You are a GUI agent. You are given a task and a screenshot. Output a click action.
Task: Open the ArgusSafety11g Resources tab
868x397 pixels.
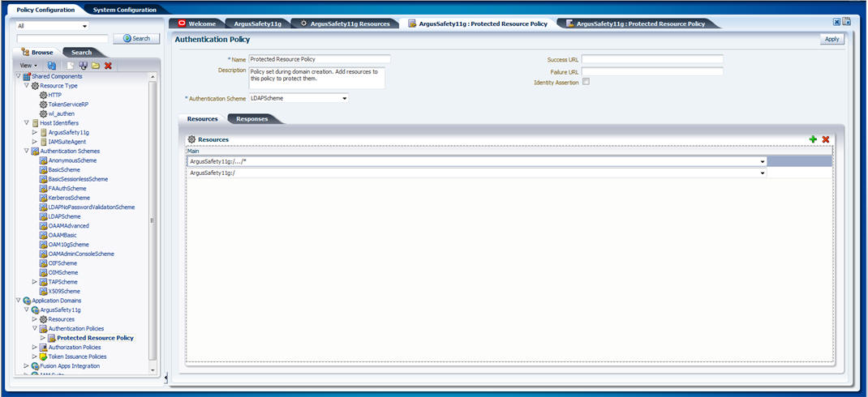point(345,23)
